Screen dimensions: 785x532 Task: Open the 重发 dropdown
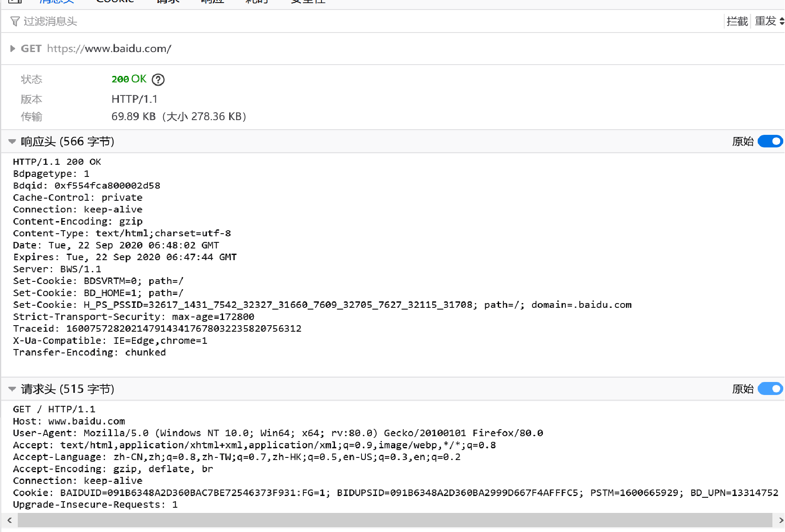[x=769, y=21]
